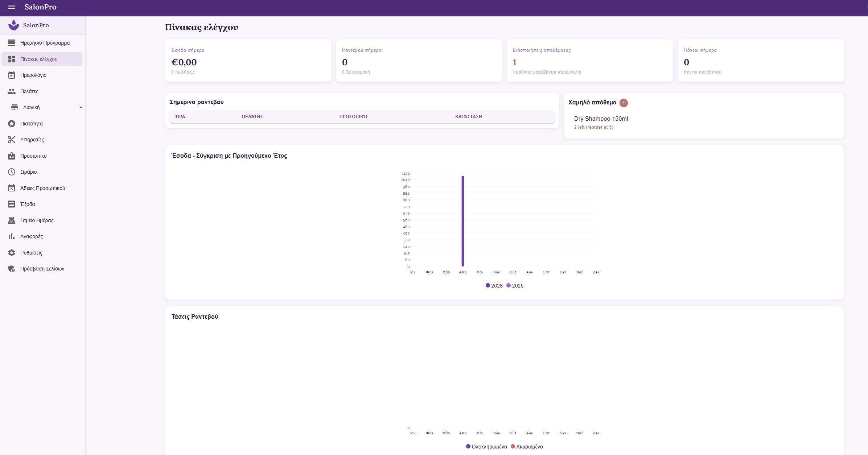
Task: Toggle the 2026 legend series
Action: tap(494, 286)
